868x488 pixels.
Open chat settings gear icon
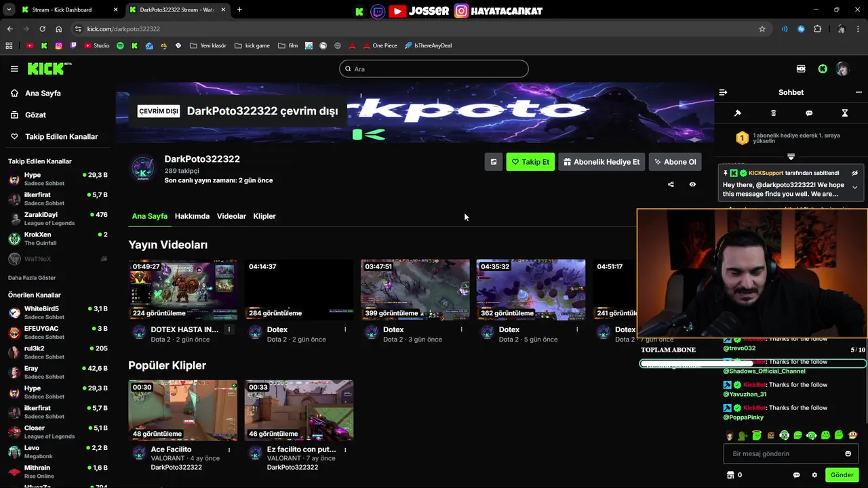814,475
